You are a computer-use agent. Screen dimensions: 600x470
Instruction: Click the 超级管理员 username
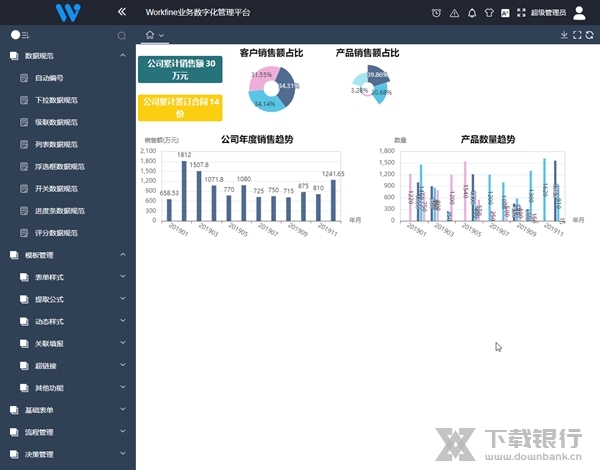[x=549, y=13]
